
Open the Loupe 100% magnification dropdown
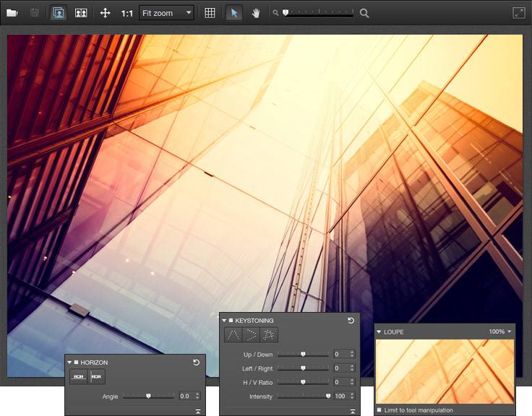click(499, 331)
